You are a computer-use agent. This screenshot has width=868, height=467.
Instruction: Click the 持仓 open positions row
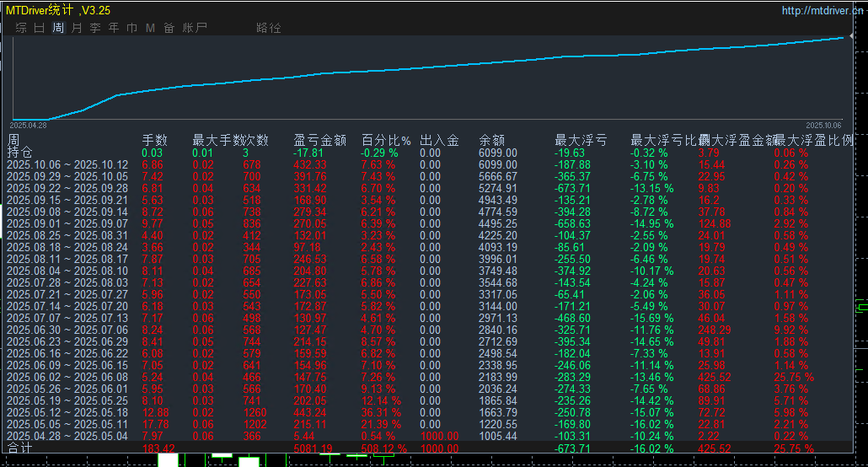click(20, 153)
